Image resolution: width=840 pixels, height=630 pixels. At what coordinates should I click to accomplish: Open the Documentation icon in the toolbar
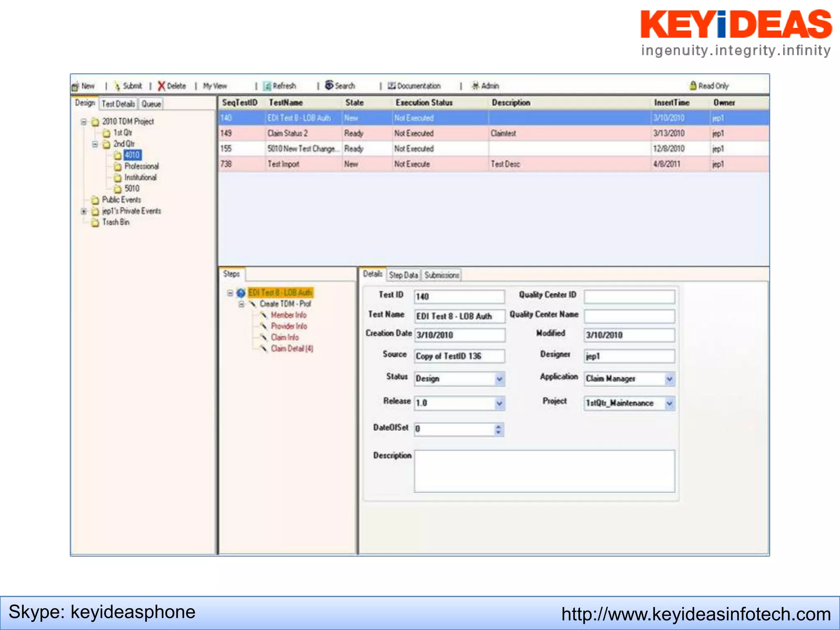(x=392, y=86)
